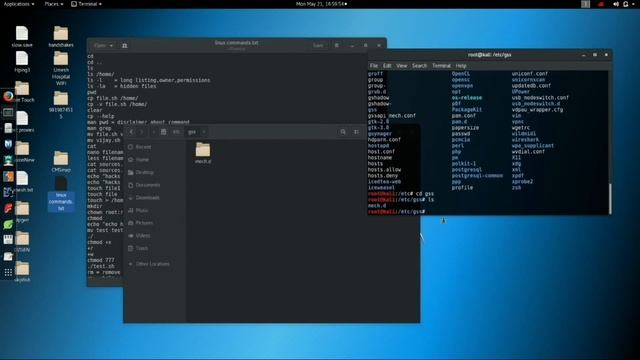Launch Firefox from the dock

(x=8, y=96)
